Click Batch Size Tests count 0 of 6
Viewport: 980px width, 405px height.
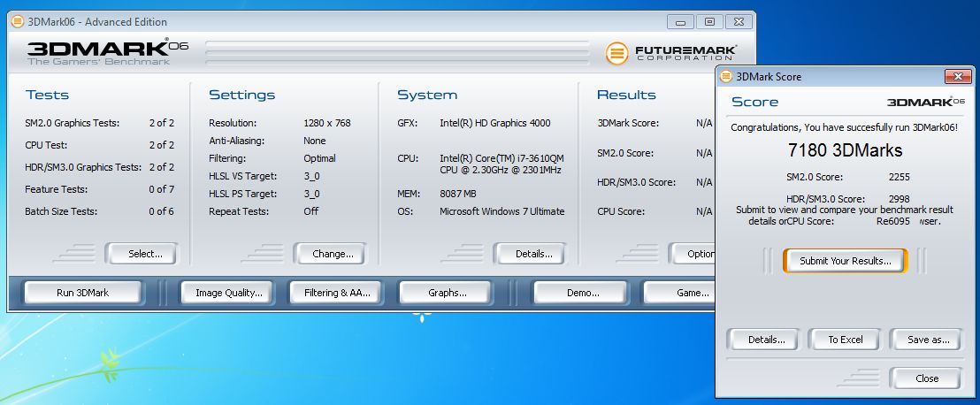coord(161,211)
